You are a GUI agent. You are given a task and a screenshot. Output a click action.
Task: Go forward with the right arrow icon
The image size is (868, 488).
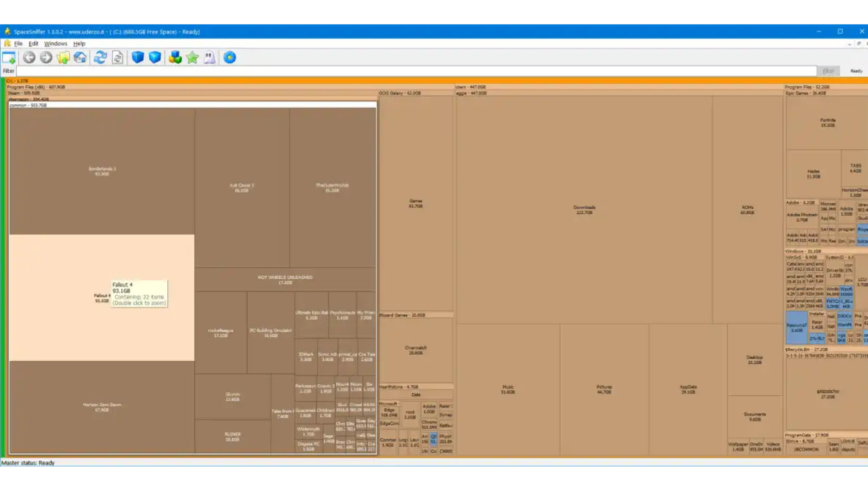point(46,57)
